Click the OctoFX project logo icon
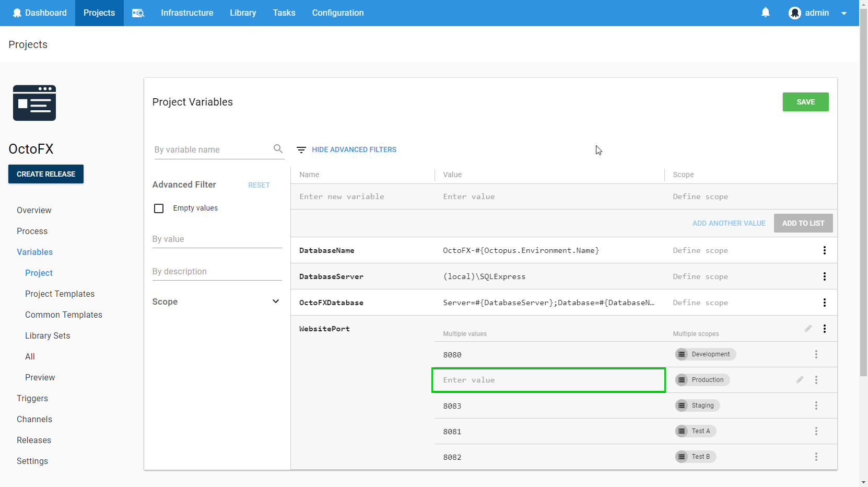Viewport: 868px width, 487px height. click(x=34, y=103)
